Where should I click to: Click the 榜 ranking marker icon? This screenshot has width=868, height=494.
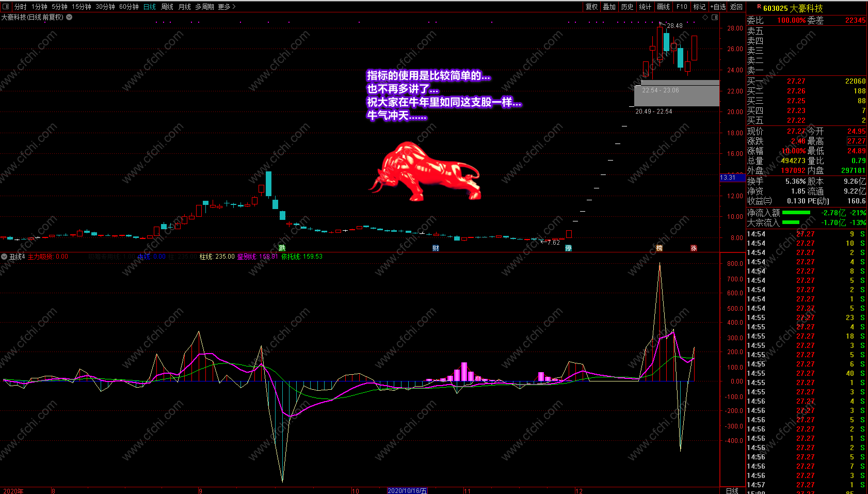click(x=659, y=248)
